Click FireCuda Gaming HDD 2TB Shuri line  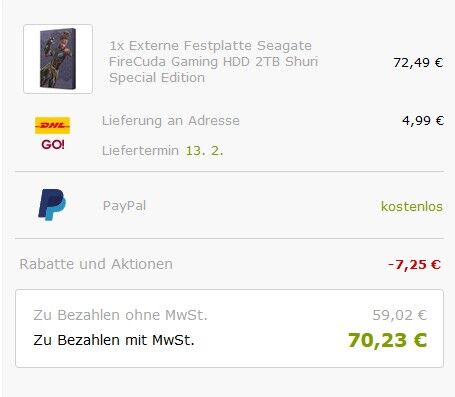(213, 62)
